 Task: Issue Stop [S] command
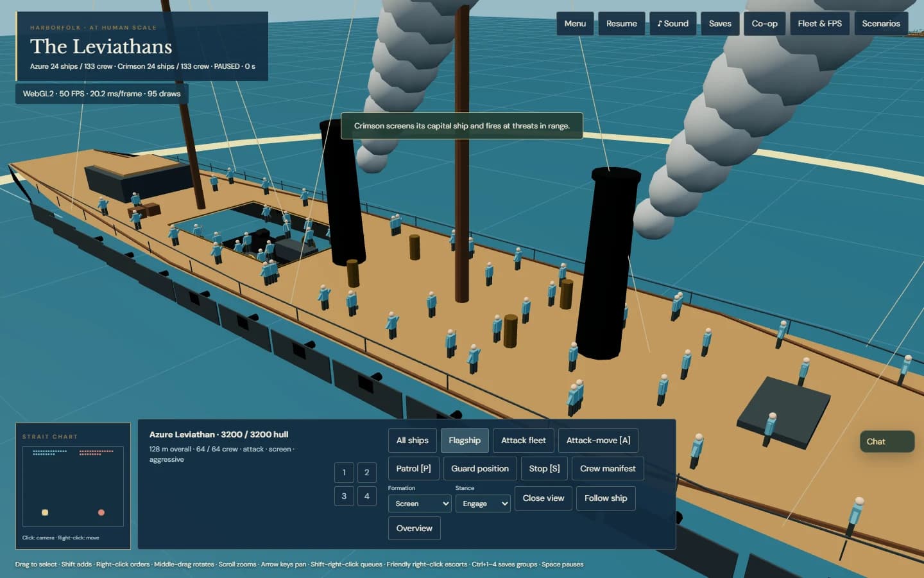point(544,469)
